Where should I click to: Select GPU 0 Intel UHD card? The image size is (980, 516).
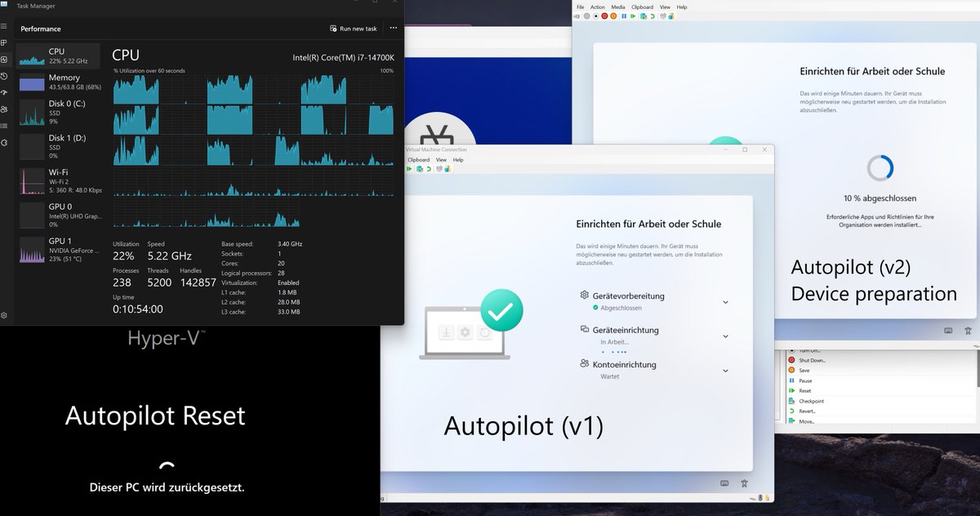60,215
